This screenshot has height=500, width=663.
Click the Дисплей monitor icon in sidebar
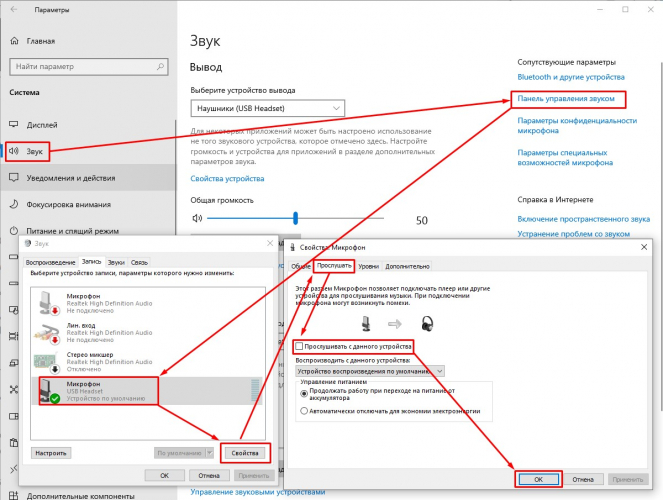point(14,126)
